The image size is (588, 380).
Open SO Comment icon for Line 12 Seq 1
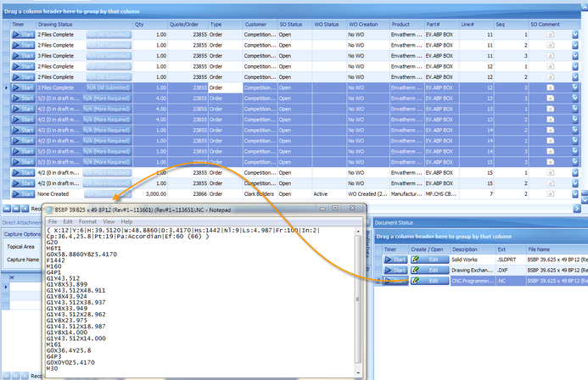coord(550,66)
